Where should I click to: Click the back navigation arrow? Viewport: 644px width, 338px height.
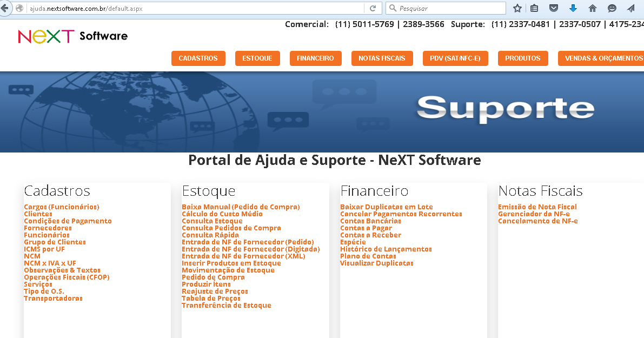[5, 7]
